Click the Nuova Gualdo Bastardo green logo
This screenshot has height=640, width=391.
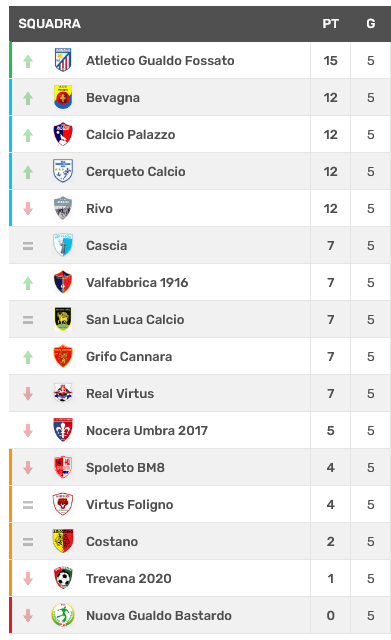(x=63, y=615)
